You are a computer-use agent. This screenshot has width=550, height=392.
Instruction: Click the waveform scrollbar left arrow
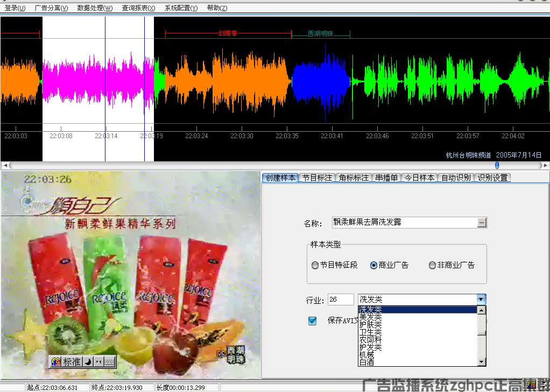(5, 165)
